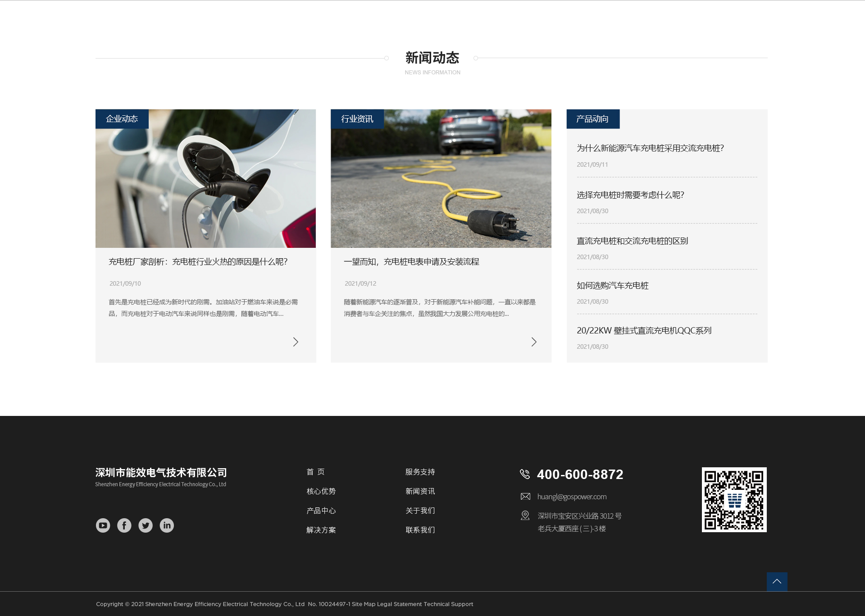The image size is (865, 616).
Task: Go to 产品中心 in footer menu
Action: point(321,511)
